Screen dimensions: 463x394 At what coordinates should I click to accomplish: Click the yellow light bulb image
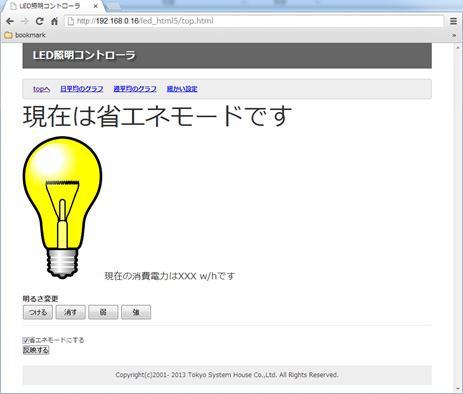pos(62,207)
